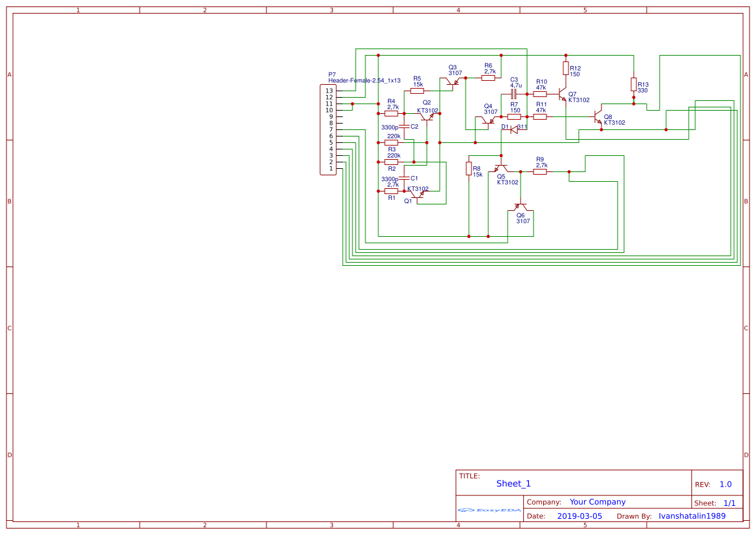The height and width of the screenshot is (535, 756).
Task: Select pin 7 number on header P7
Action: coord(330,129)
